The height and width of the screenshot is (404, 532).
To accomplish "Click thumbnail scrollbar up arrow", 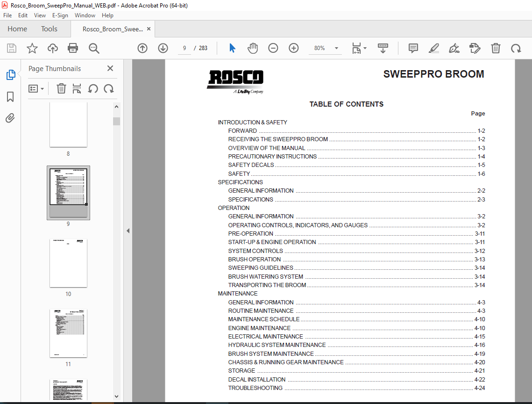I will tap(116, 106).
